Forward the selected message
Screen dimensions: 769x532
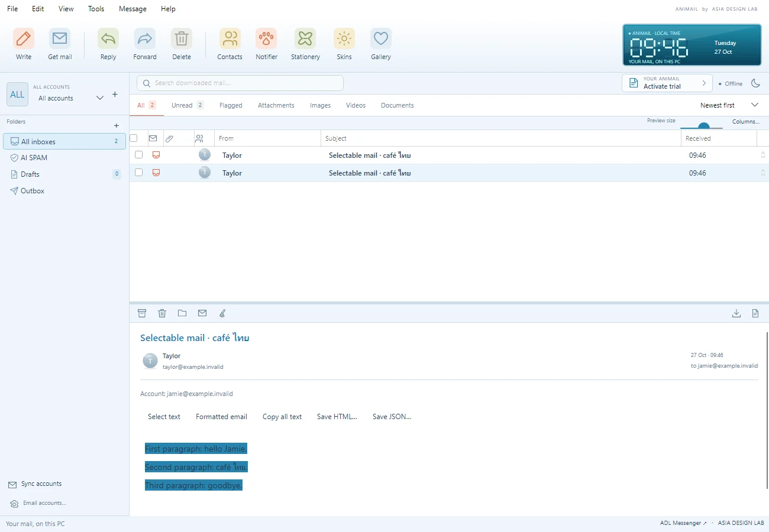(145, 44)
